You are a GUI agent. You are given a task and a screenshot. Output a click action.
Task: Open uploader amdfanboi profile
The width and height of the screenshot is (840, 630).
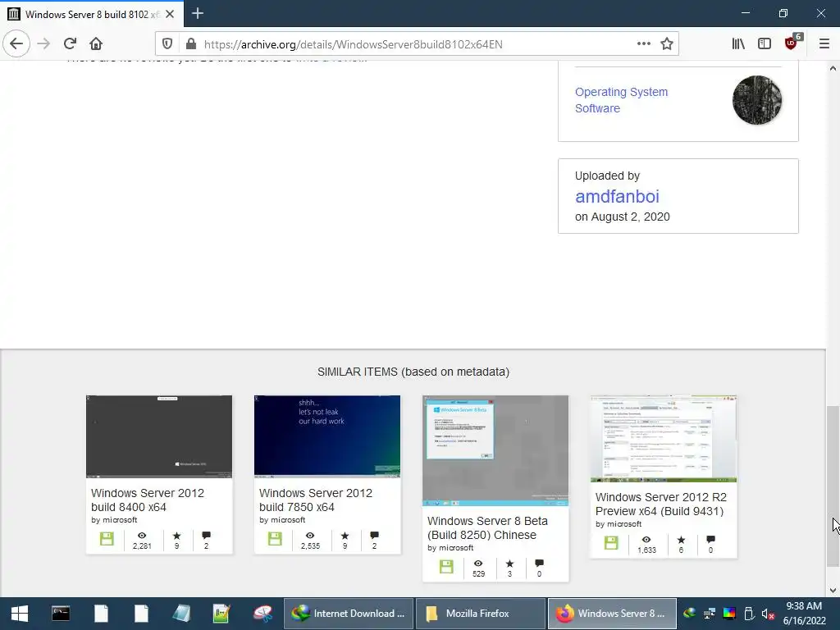click(x=617, y=197)
